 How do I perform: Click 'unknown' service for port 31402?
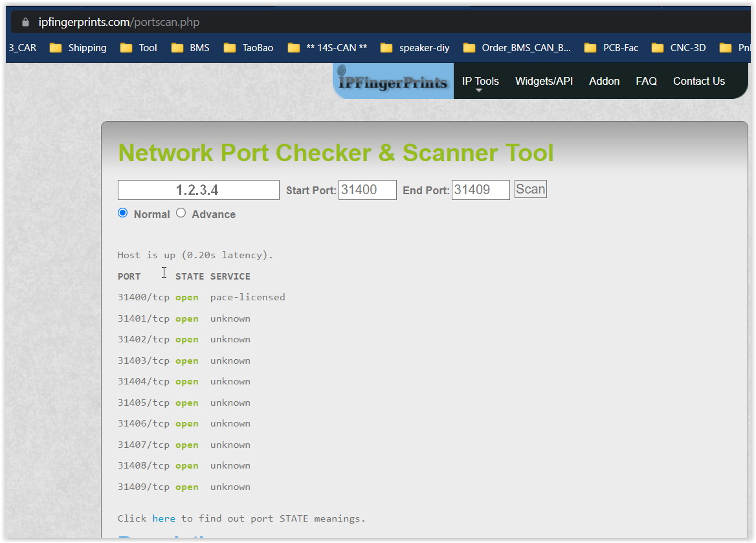pos(230,340)
